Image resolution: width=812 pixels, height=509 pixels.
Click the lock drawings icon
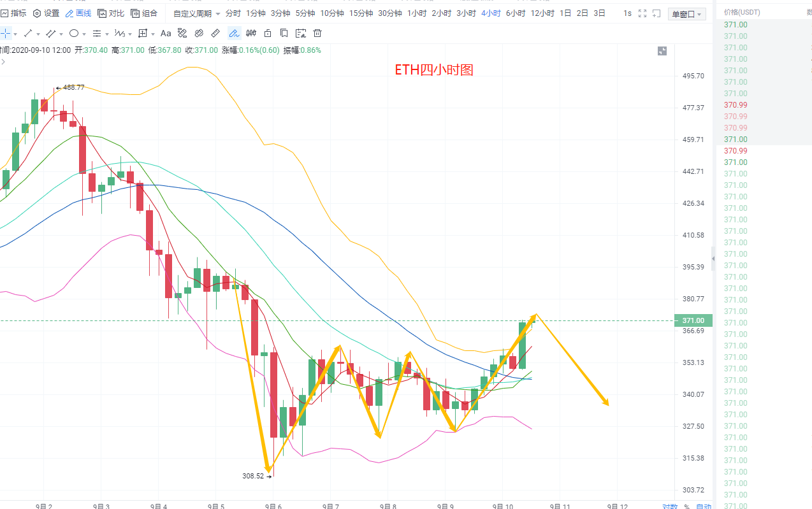(268, 33)
